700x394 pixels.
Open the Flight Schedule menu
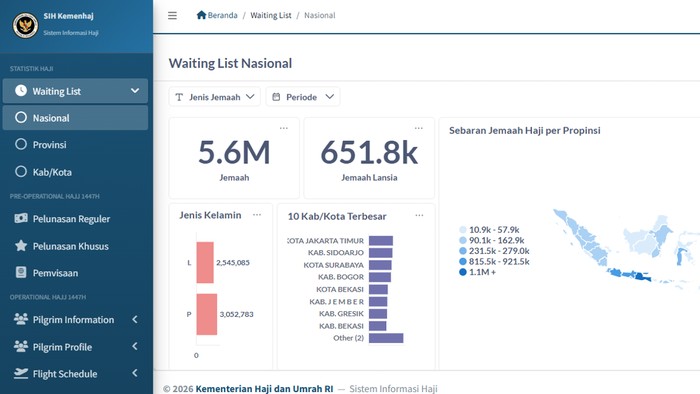[x=75, y=373]
